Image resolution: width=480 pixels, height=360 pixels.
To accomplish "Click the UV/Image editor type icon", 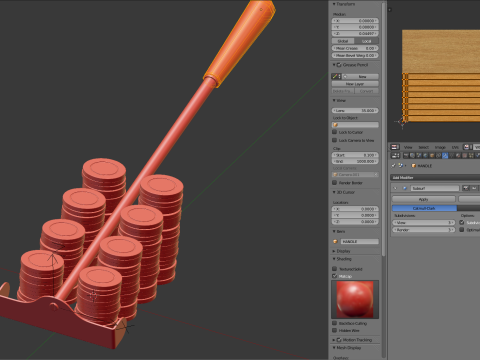I will click(395, 147).
